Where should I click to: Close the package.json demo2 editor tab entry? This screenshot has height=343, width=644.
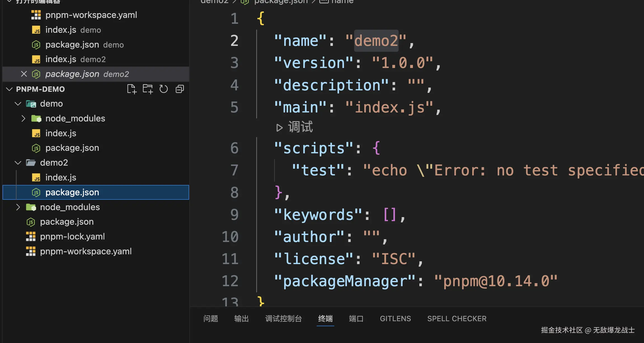24,74
